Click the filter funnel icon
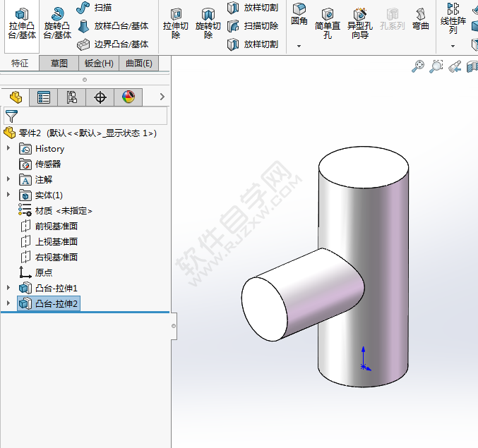Viewport: 478px width, 448px height. pos(11,116)
